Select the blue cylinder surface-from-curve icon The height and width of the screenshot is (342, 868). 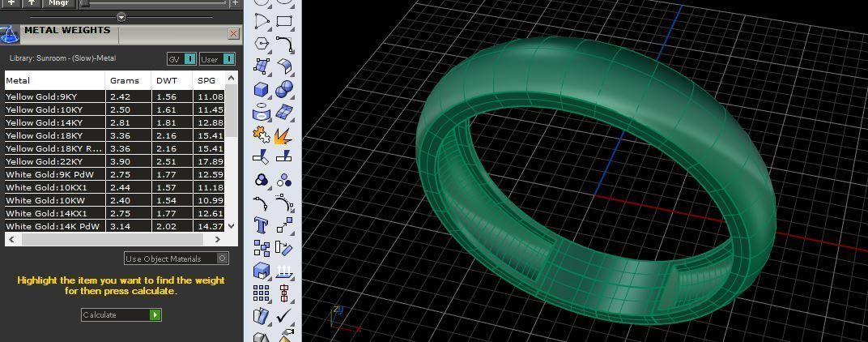(x=262, y=112)
